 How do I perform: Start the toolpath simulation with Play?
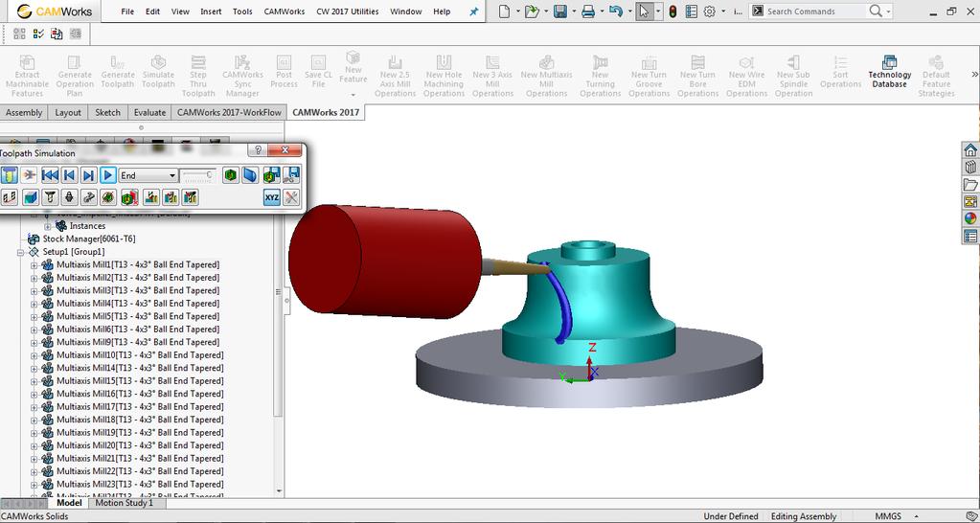click(107, 175)
